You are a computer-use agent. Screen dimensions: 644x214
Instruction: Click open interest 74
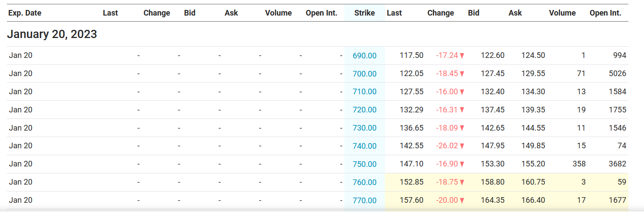(x=622, y=146)
